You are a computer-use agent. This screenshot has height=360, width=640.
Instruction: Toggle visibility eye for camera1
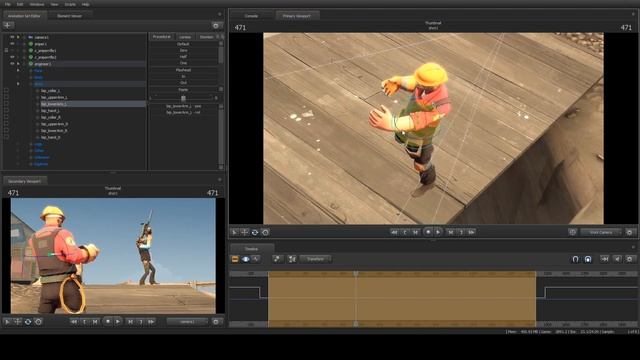tap(12, 37)
